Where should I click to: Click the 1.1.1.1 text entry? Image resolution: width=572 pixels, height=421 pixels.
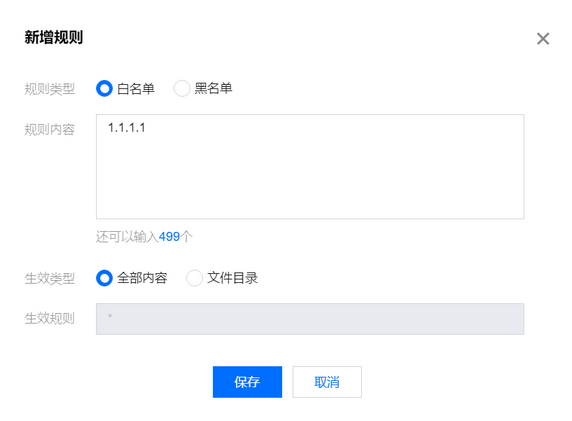pos(127,128)
